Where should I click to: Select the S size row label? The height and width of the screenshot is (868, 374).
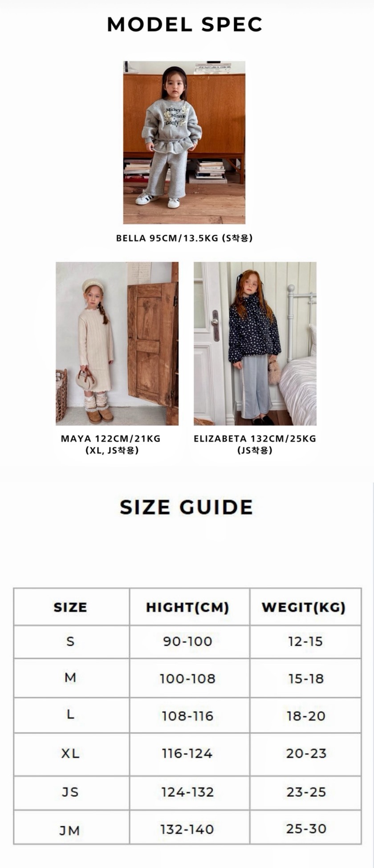(72, 641)
